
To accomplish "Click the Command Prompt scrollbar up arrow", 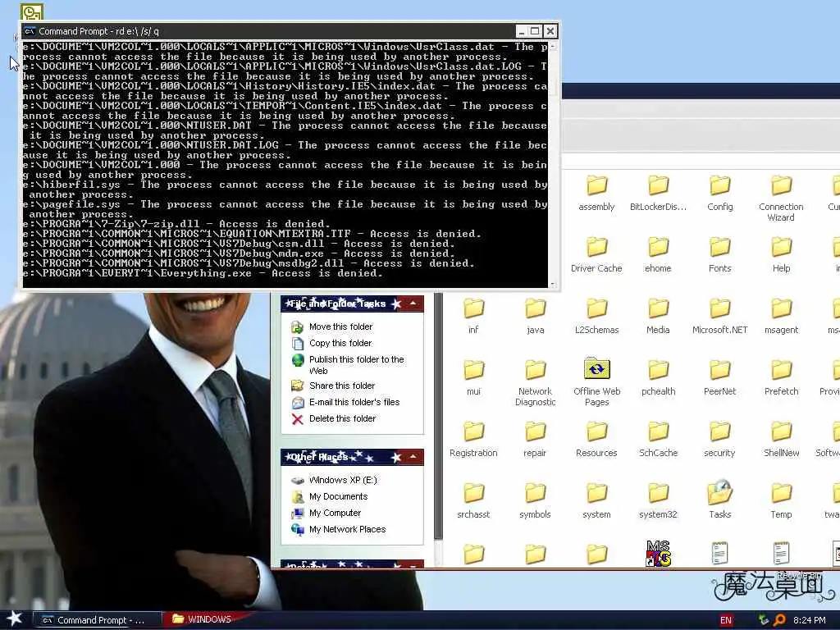I will [x=552, y=47].
